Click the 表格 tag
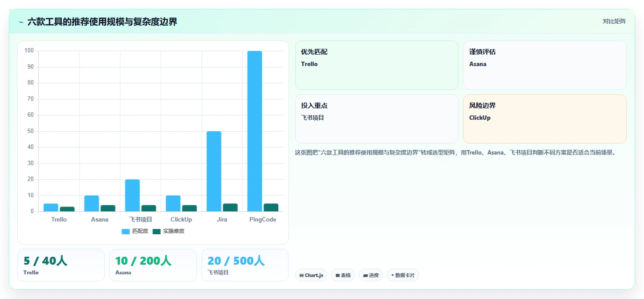Viewport: 644px width, 299px height. click(343, 275)
